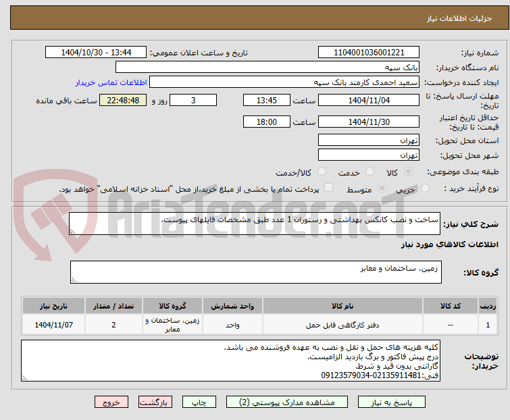Click the نام کالا column header
Image resolution: width=510 pixels, height=420 pixels.
tap(342, 306)
